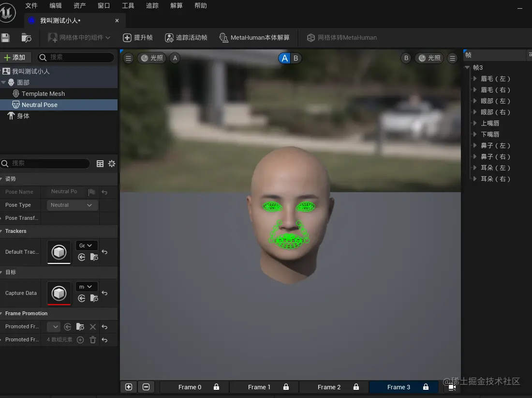
Task: Open the Pose Type Neutral dropdown
Action: click(72, 205)
